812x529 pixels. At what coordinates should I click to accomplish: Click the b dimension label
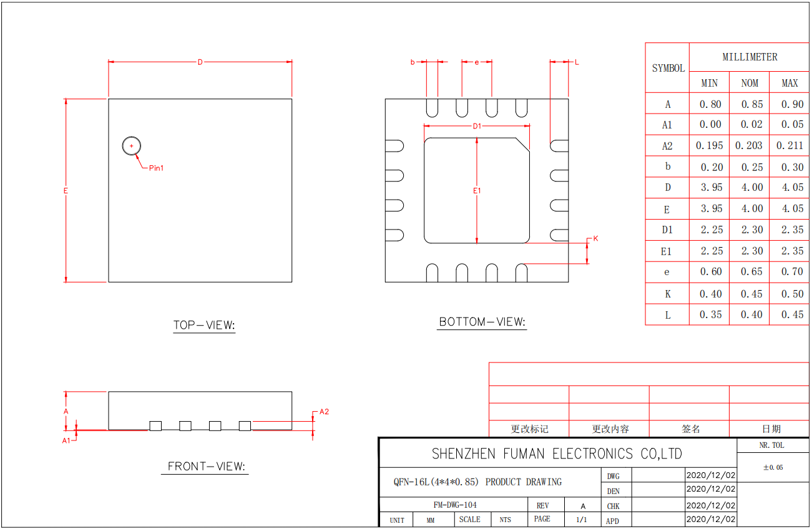click(x=412, y=62)
